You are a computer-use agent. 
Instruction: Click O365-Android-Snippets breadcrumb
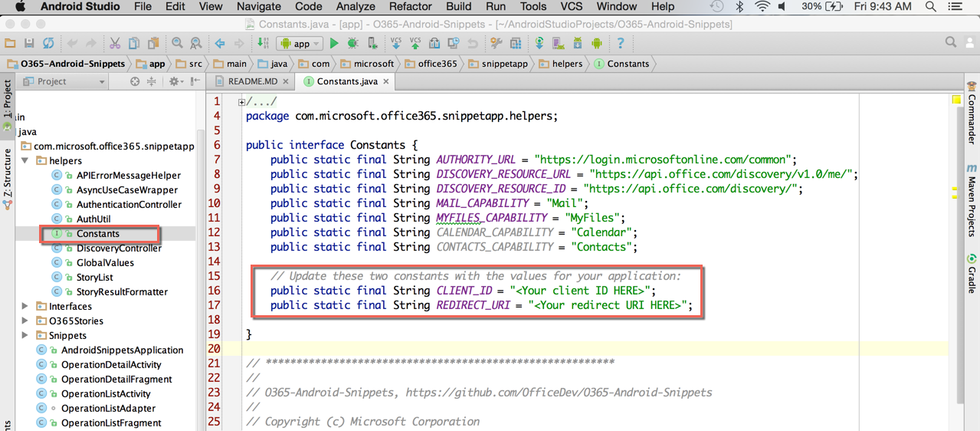tap(66, 64)
